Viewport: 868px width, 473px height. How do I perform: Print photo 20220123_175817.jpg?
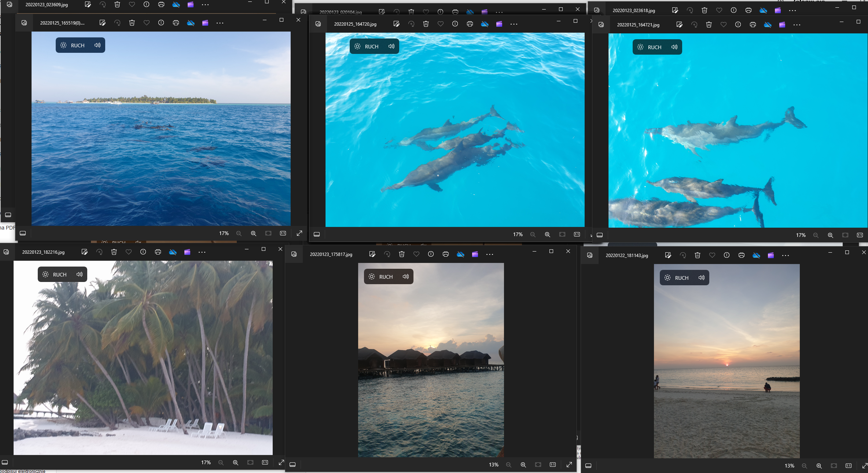(446, 254)
